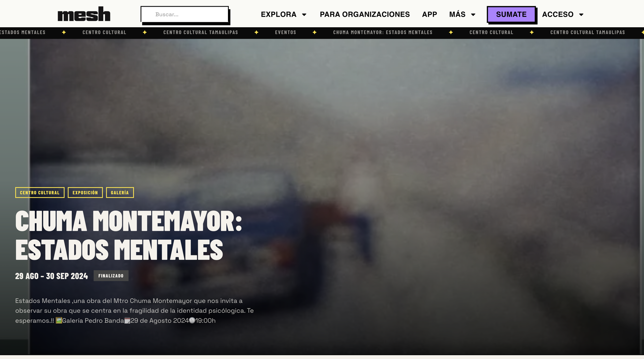Click the date 29 AGO – 30 SEP 2024
This screenshot has width=644, height=359.
coord(52,276)
